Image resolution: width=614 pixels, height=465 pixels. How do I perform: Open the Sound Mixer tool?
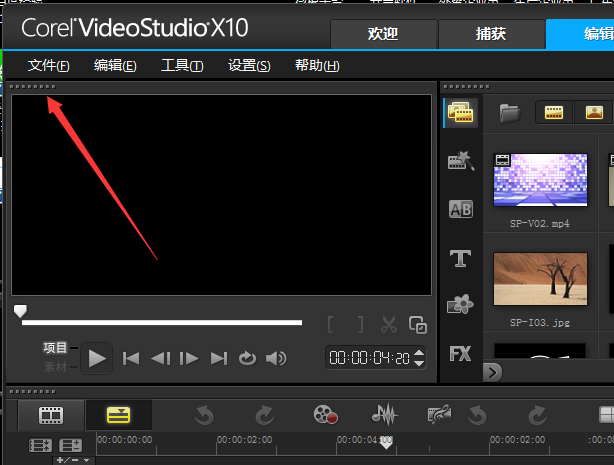pos(383,414)
